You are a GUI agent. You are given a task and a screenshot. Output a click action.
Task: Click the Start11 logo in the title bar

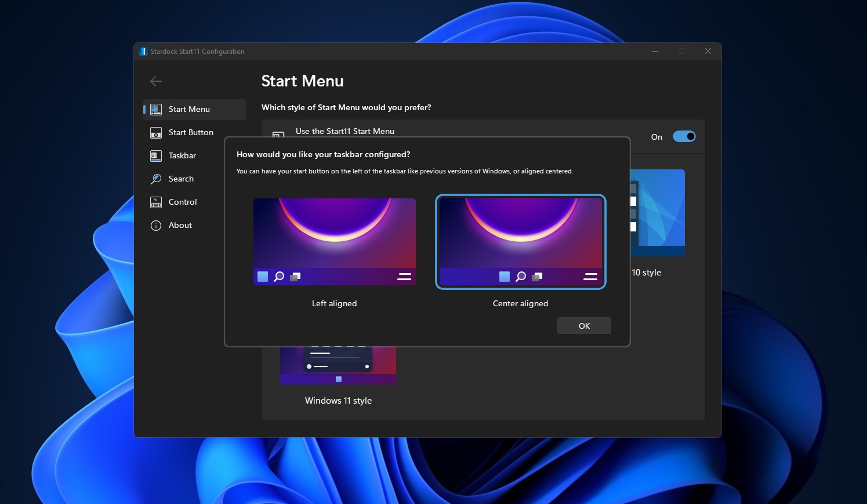pyautogui.click(x=143, y=51)
